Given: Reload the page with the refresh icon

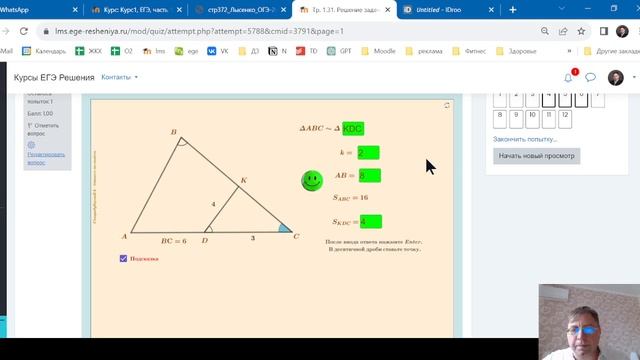Looking at the screenshot, I should click(24, 31).
